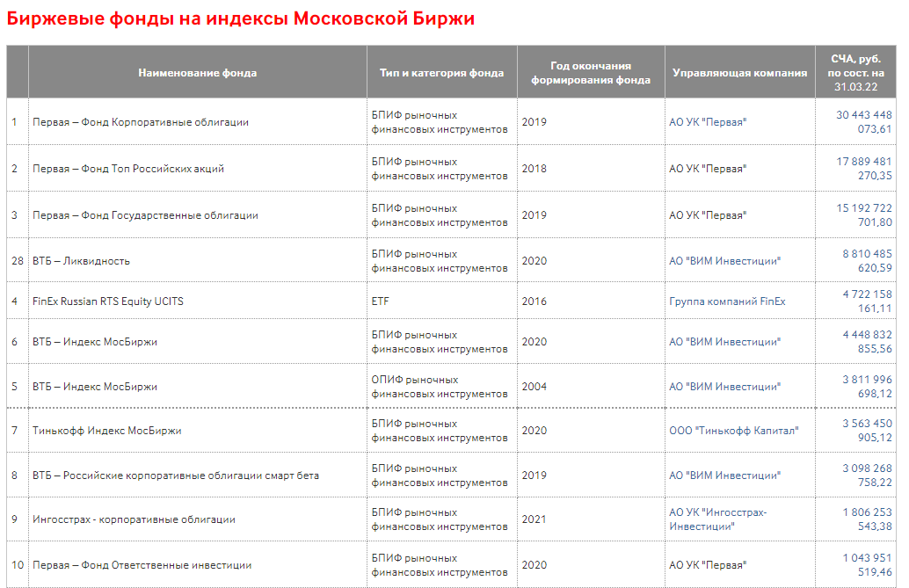The image size is (909, 588).
Task: Select fund name Первая – Фонд Корпоративные облигации
Action: (141, 122)
